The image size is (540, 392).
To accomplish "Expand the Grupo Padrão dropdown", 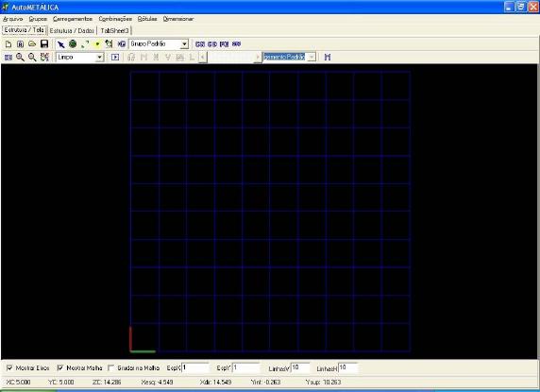I will (185, 44).
